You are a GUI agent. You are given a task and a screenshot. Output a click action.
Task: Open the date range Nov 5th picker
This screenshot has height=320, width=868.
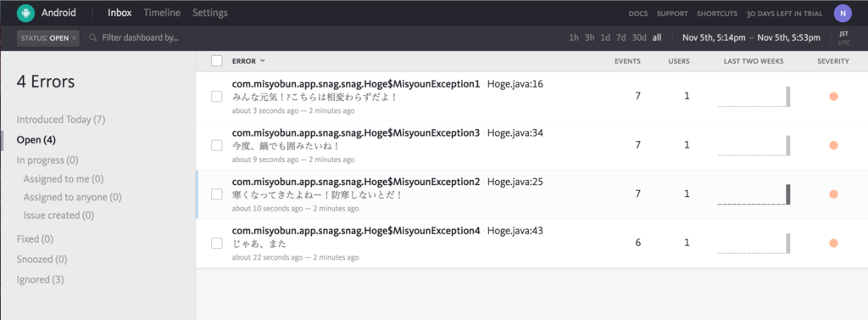(751, 37)
